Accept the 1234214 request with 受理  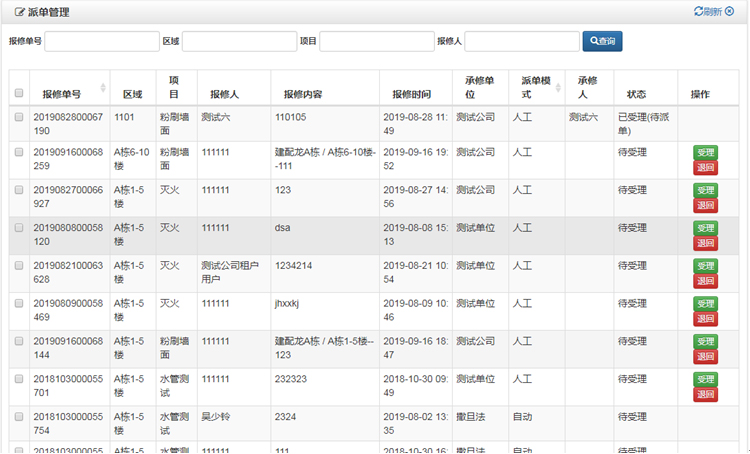[705, 266]
